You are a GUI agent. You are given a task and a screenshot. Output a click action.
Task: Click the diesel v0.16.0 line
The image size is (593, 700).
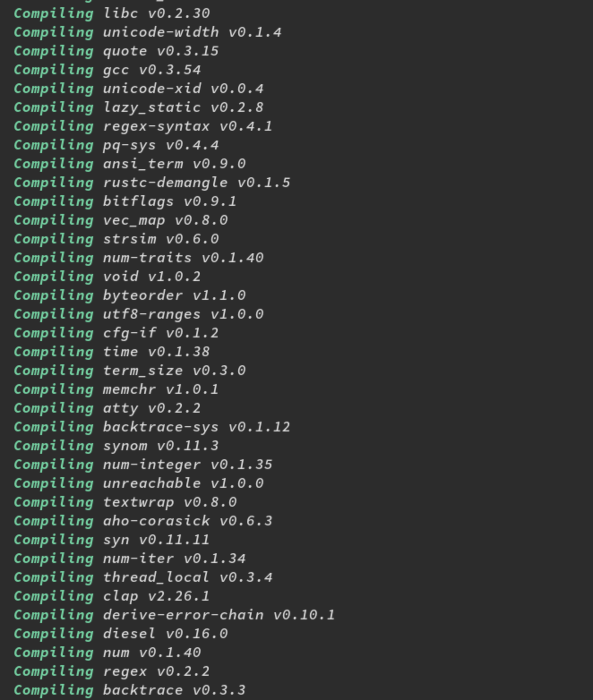(x=120, y=633)
